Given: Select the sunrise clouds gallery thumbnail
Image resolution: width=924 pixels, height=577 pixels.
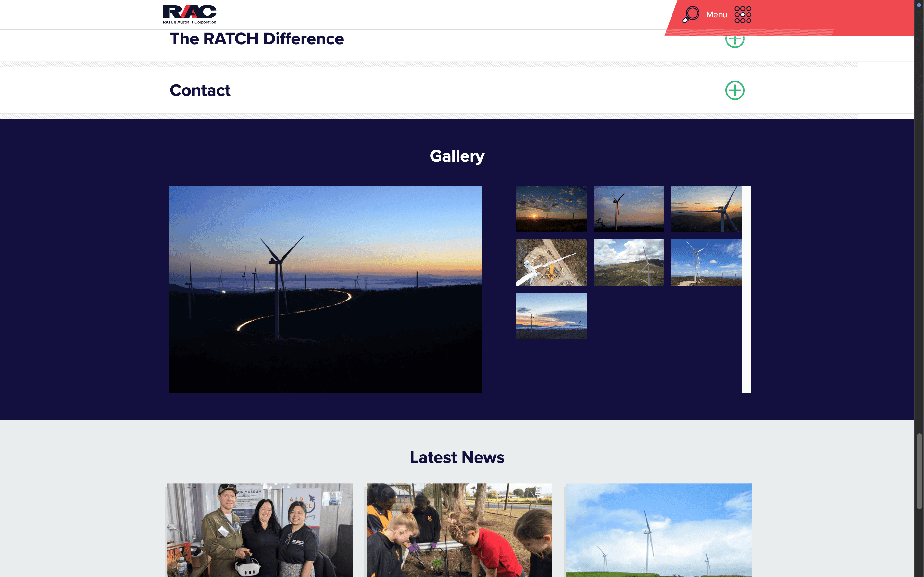Looking at the screenshot, I should (551, 209).
